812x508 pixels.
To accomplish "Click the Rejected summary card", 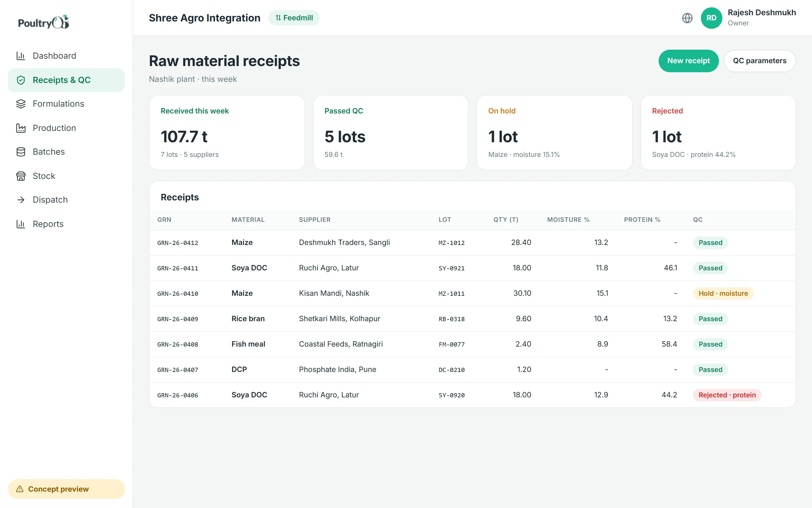I will [718, 133].
